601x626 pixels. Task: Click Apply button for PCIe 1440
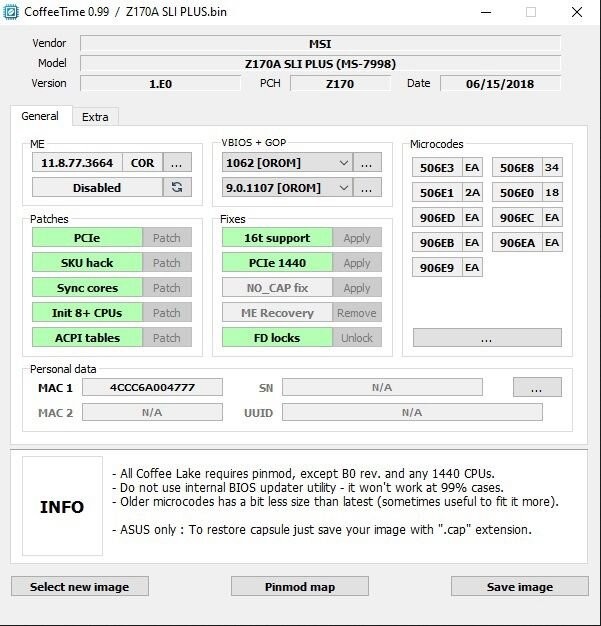(x=357, y=263)
